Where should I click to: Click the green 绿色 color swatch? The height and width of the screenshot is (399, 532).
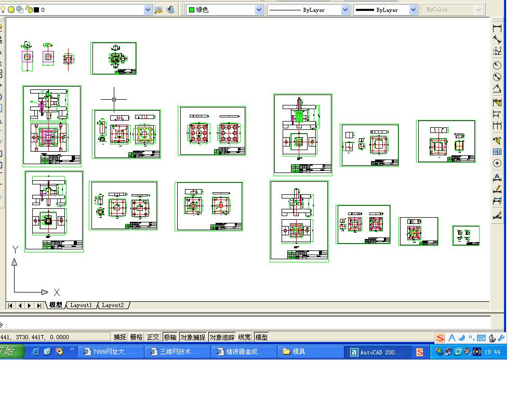(192, 10)
